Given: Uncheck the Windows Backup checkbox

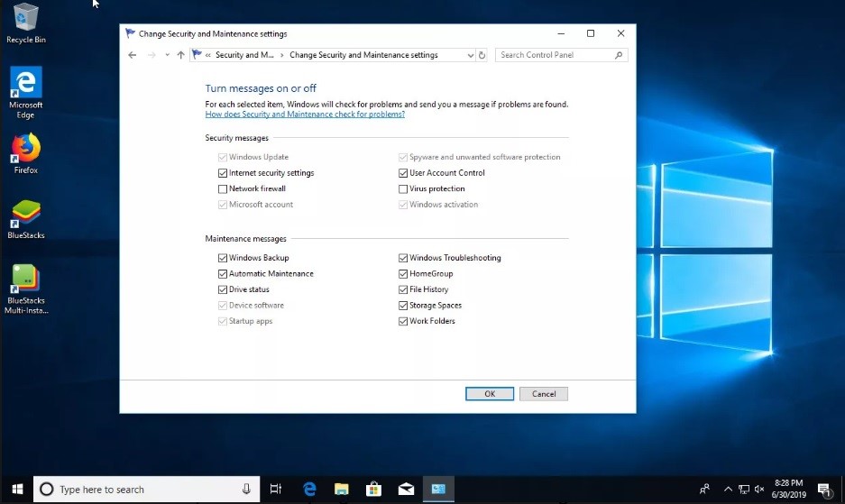Looking at the screenshot, I should 223,258.
